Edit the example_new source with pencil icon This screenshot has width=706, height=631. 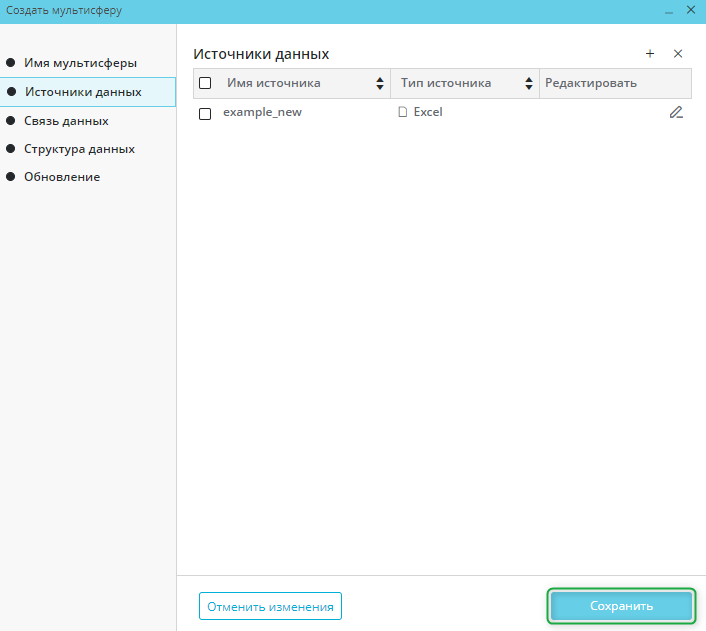click(x=676, y=112)
